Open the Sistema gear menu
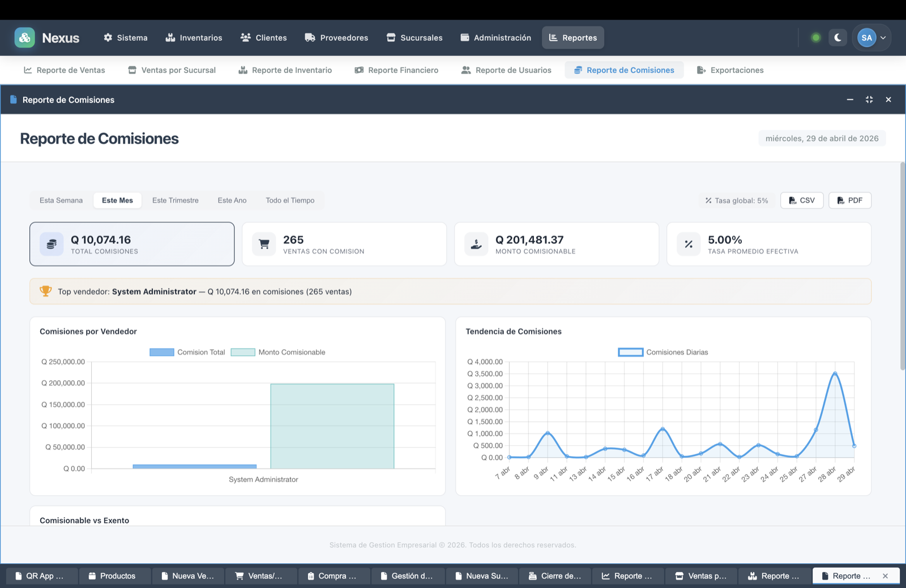 coord(125,38)
